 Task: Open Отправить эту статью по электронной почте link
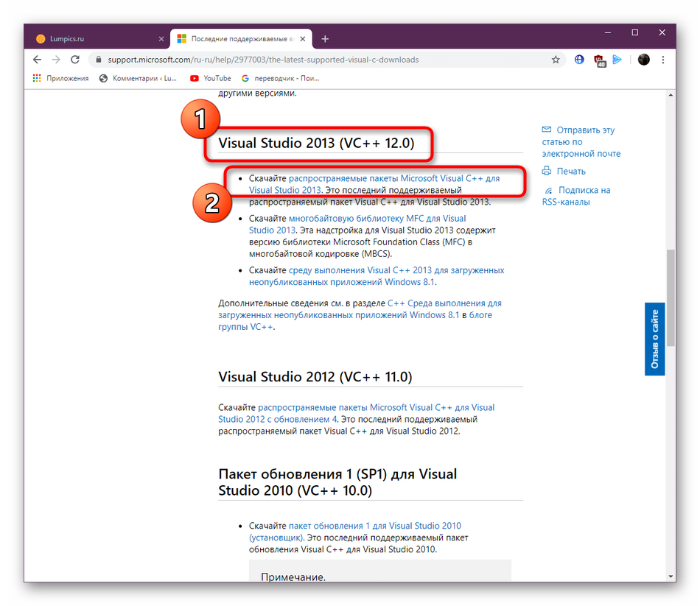581,141
